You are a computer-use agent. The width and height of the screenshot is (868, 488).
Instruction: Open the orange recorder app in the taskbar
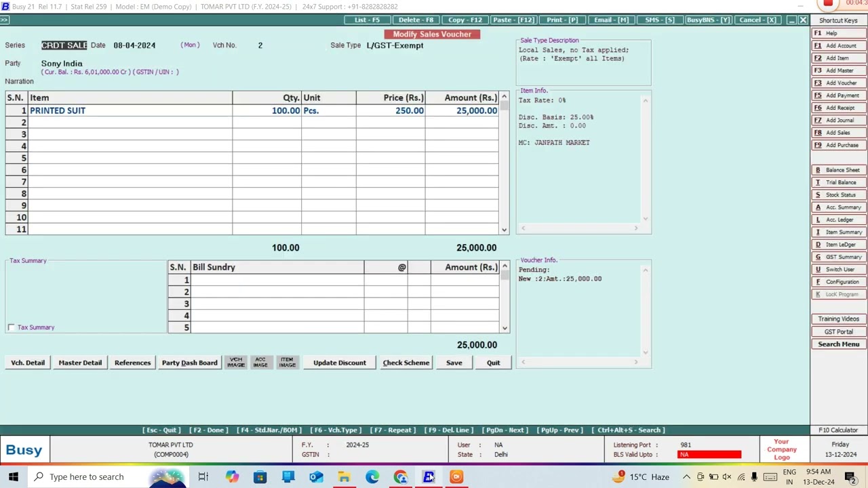tap(456, 476)
